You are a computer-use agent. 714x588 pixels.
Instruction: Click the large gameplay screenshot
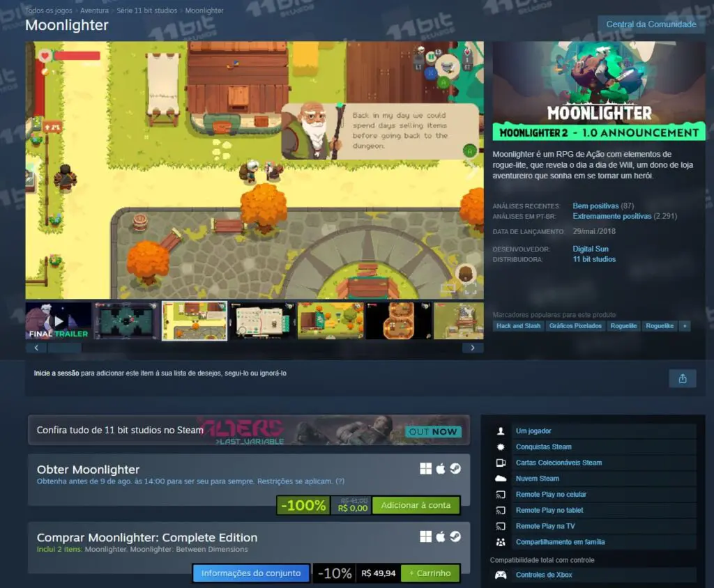point(255,170)
